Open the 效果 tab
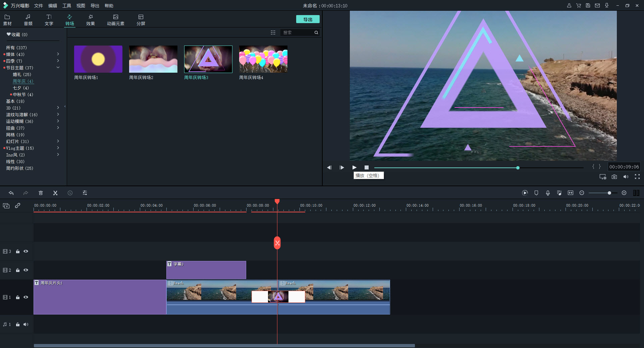The image size is (644, 348). pos(90,20)
